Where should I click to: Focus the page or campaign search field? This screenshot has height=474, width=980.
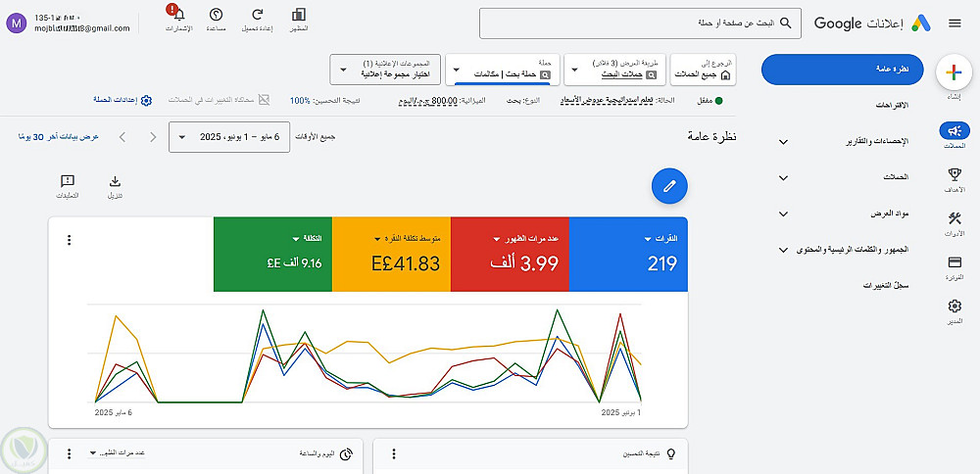click(x=640, y=24)
